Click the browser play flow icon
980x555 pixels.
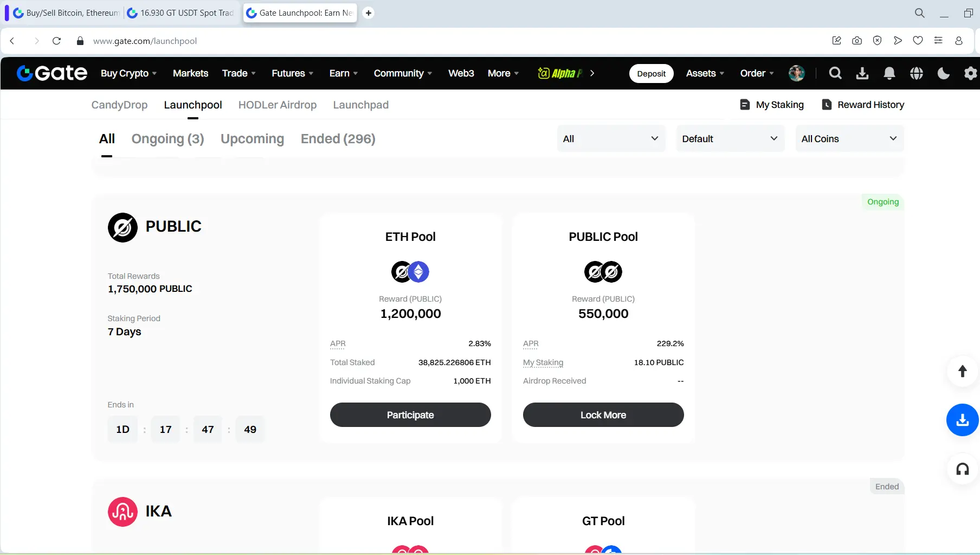point(898,41)
